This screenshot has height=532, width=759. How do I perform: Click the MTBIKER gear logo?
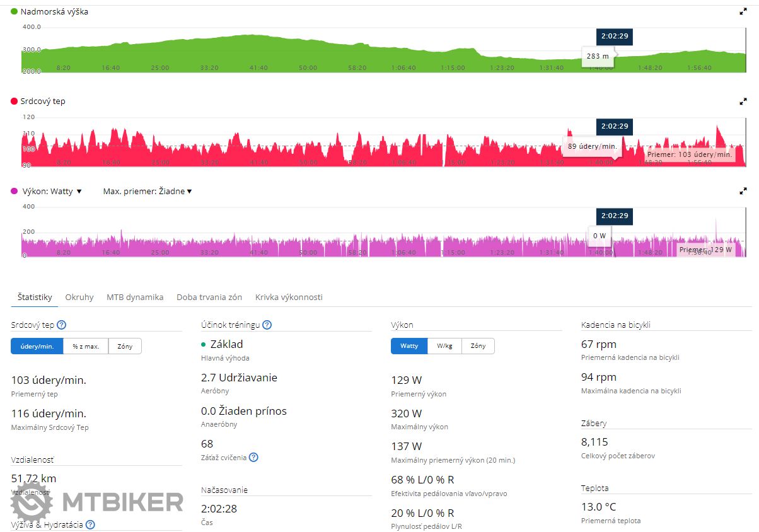(x=32, y=502)
